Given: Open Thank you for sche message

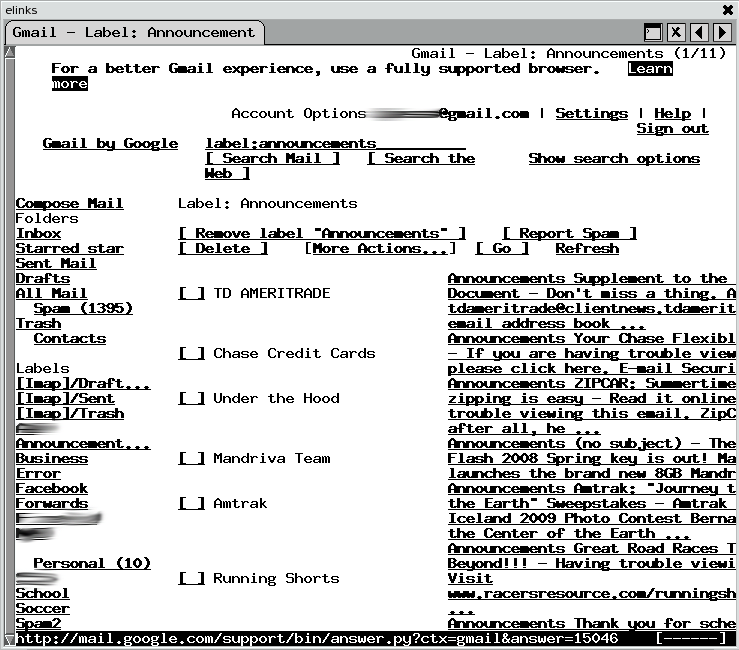Looking at the screenshot, I should [591, 624].
